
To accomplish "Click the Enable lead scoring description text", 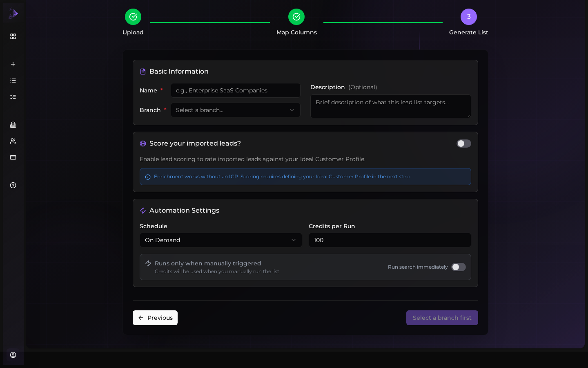I will (x=252, y=159).
